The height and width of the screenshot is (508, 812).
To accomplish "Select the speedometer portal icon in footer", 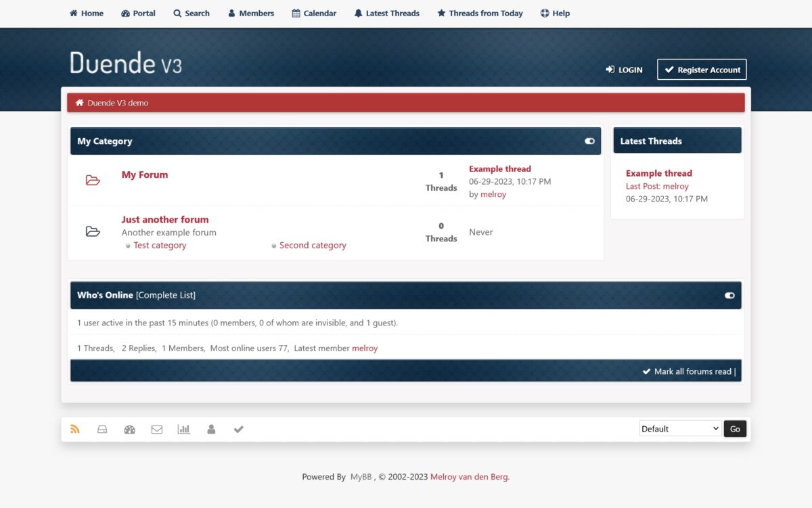I will point(129,428).
